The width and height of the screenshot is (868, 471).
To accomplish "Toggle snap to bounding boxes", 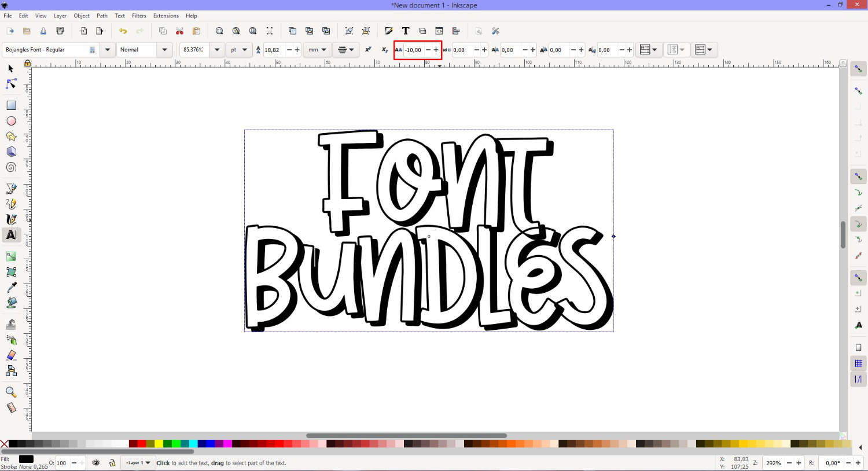I will (x=858, y=91).
